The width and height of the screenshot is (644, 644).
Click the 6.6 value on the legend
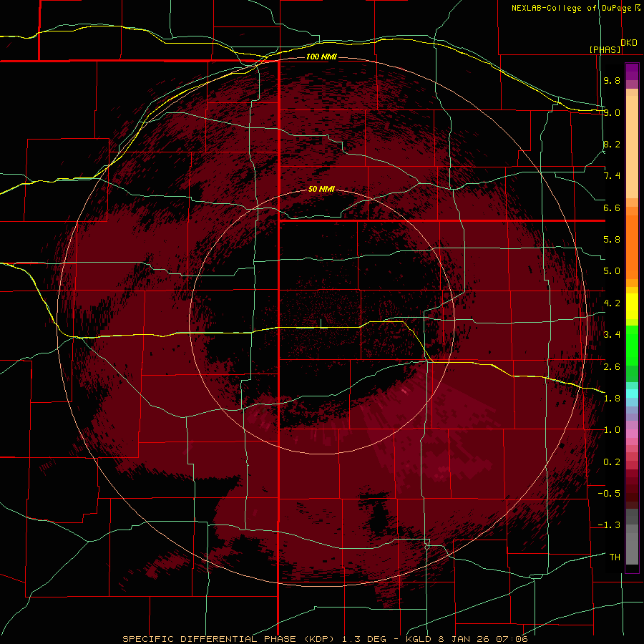point(612,208)
